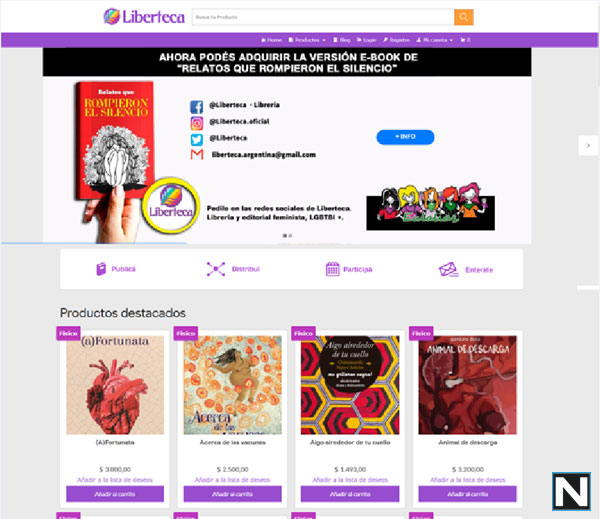
Task: Select the Publicá book icon
Action: [x=101, y=269]
